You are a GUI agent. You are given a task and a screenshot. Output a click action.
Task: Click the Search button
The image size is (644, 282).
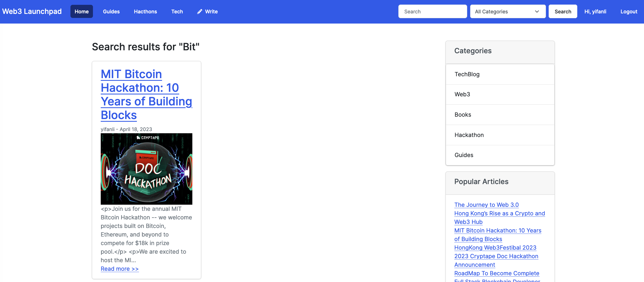tap(563, 12)
